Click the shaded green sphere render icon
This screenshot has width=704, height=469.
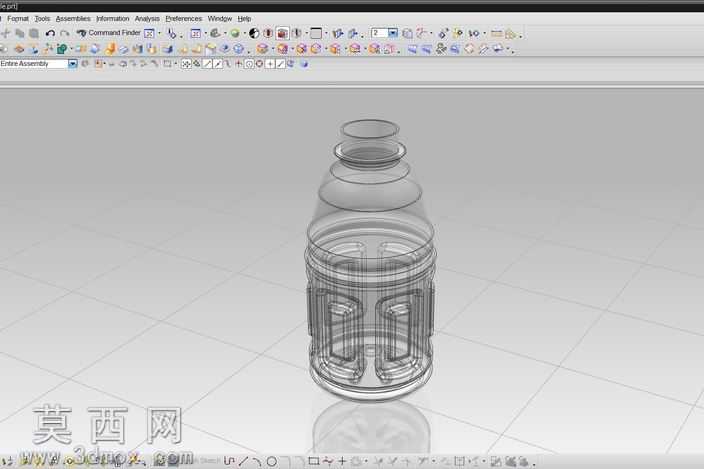[234, 33]
